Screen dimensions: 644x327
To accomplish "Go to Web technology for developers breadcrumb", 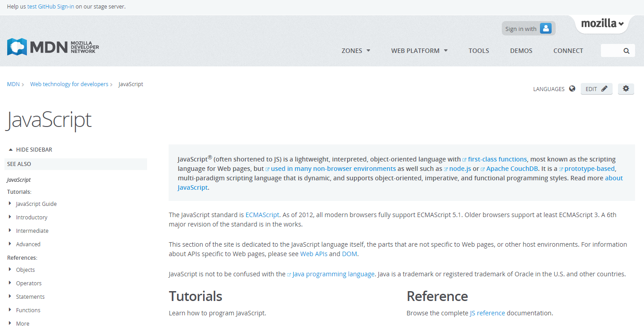I will click(x=69, y=84).
